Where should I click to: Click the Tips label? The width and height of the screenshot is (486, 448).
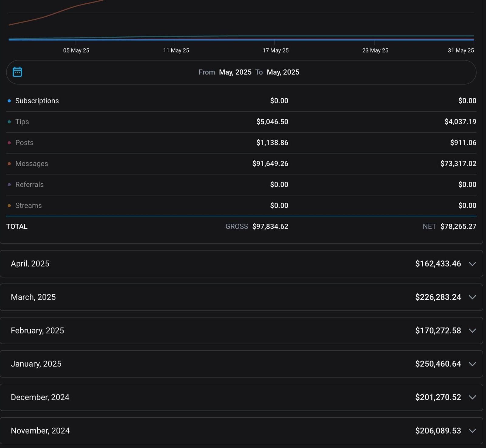coord(22,122)
